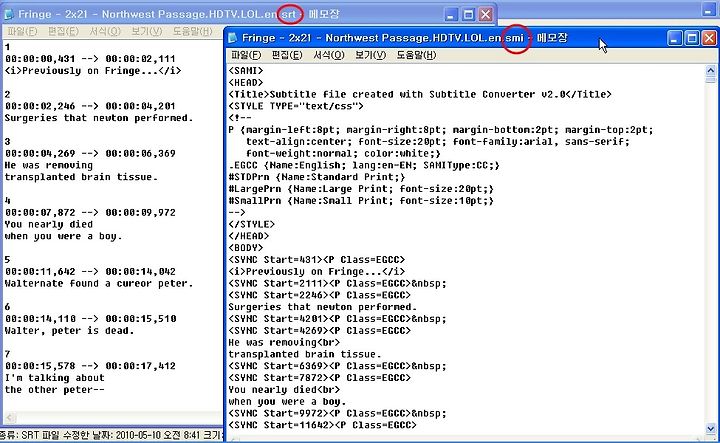Click the 'P {margin-left:8pt' CSS line
This screenshot has height=443, width=720.
(441, 130)
